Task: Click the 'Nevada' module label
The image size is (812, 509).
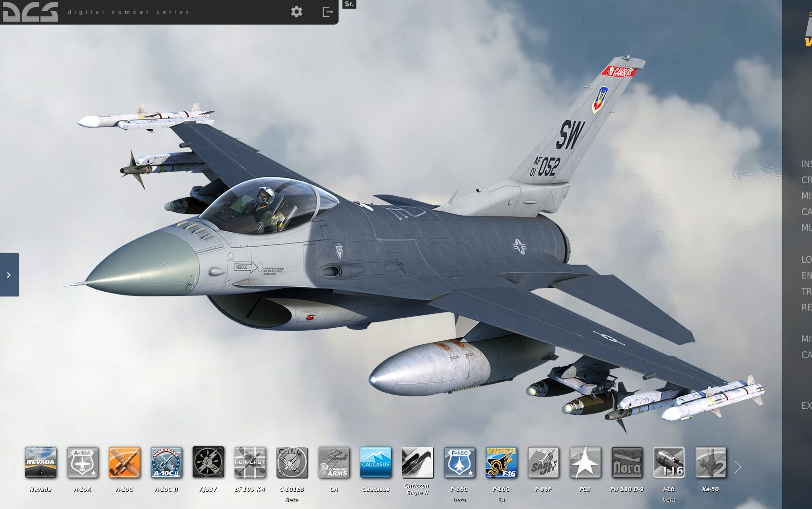Action: [40, 489]
